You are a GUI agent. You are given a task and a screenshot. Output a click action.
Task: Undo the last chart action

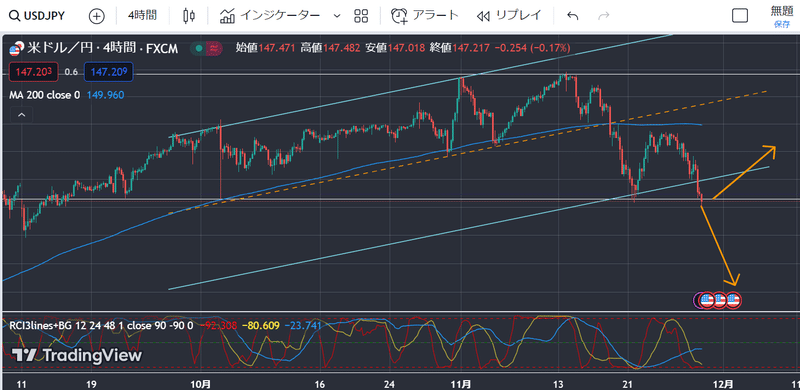coord(572,16)
